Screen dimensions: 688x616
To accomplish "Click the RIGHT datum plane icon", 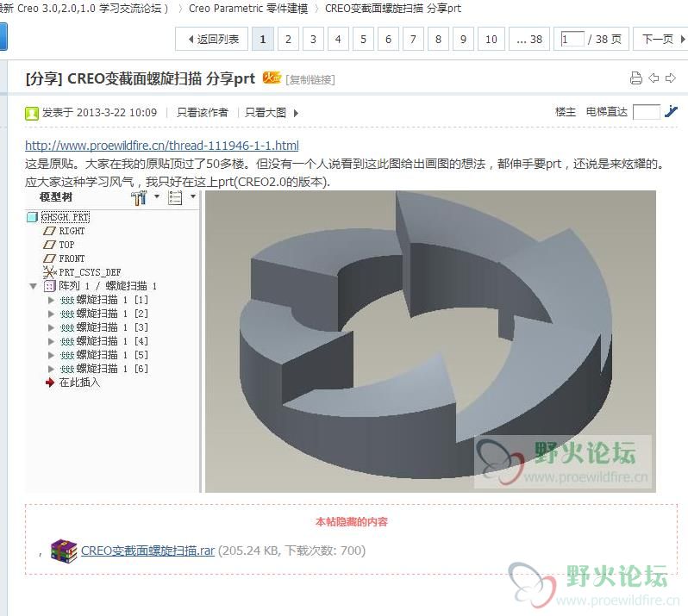I will 49,231.
